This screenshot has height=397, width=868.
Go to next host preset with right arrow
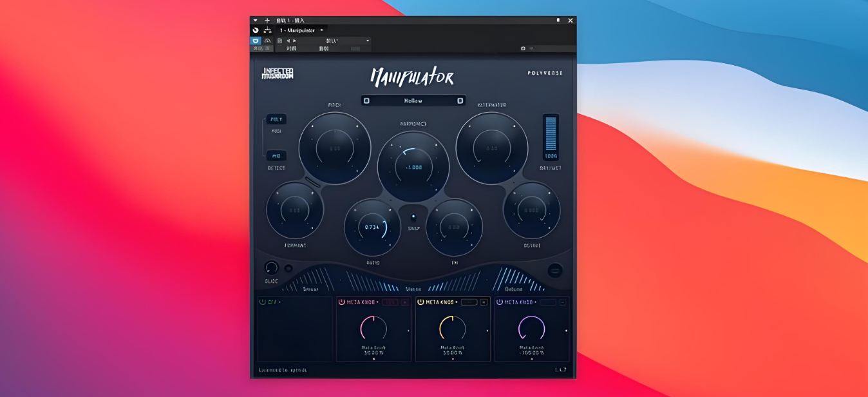point(295,41)
